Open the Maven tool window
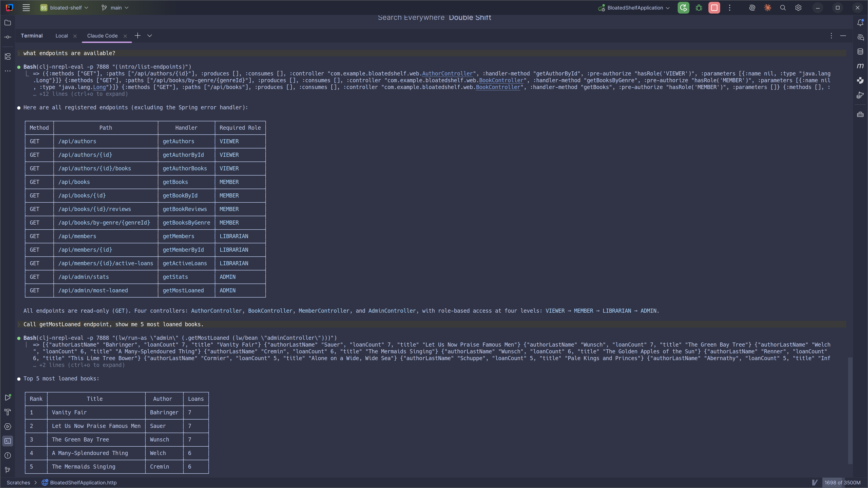 click(860, 66)
